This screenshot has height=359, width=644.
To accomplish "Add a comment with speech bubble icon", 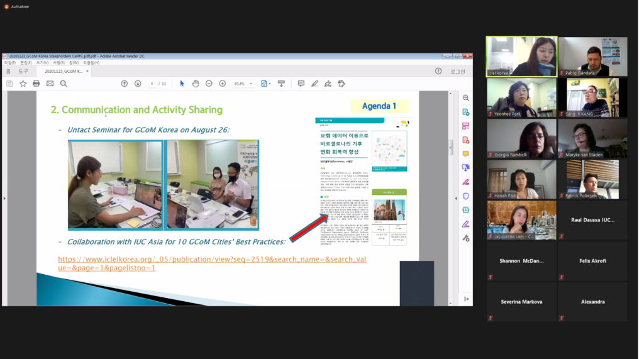I will point(301,84).
